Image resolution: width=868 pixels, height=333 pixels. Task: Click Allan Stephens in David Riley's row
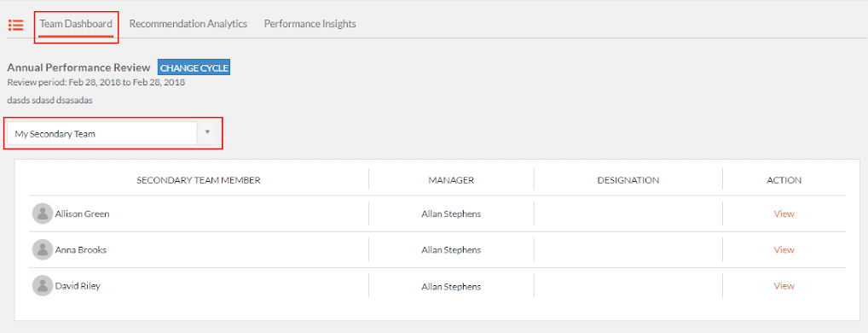[x=451, y=286]
